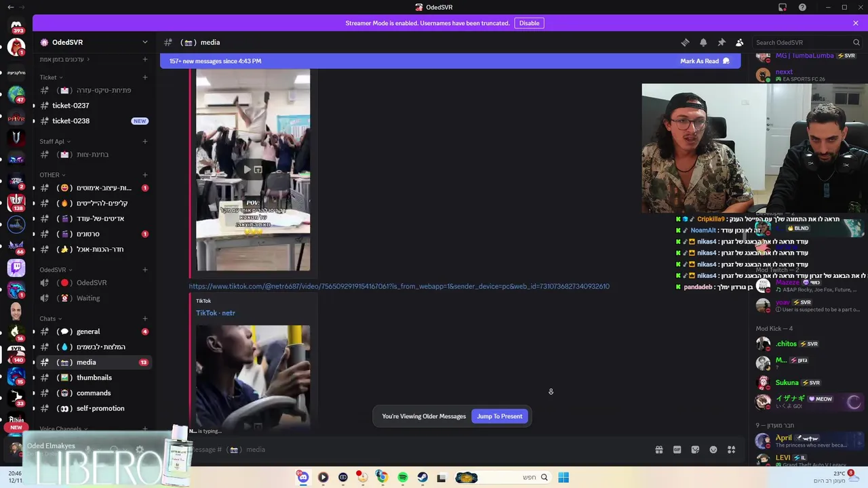This screenshot has width=868, height=488.
Task: Collapse the OTHER category
Action: click(x=52, y=175)
